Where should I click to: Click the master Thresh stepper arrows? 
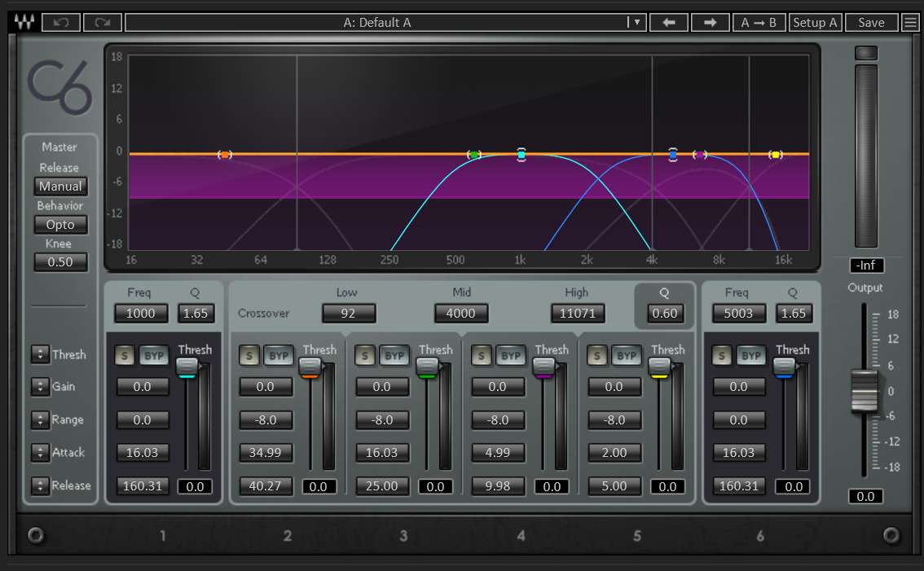click(x=40, y=354)
